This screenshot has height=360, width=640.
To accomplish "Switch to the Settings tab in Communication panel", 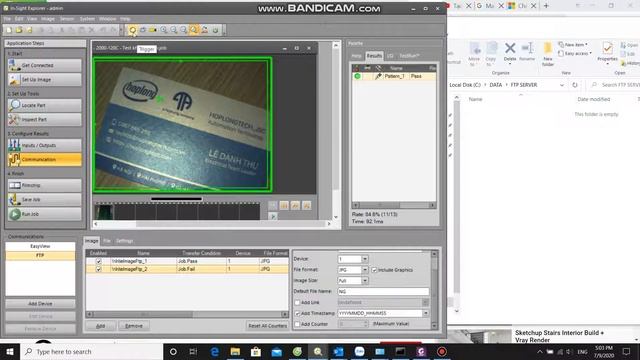I will (x=124, y=241).
